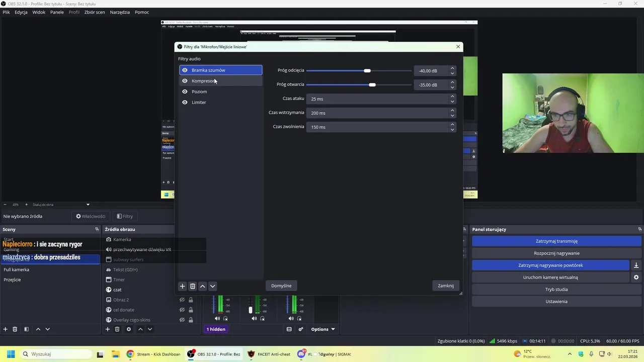
Task: Open the mixer Options dropdown
Action: [x=323, y=329]
